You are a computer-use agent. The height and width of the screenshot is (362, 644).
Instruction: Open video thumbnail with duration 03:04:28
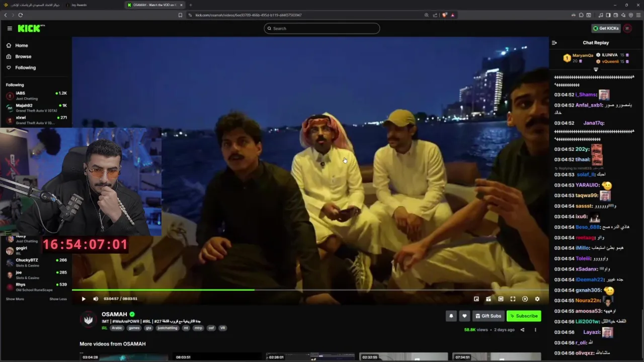pyautogui.click(x=123, y=356)
